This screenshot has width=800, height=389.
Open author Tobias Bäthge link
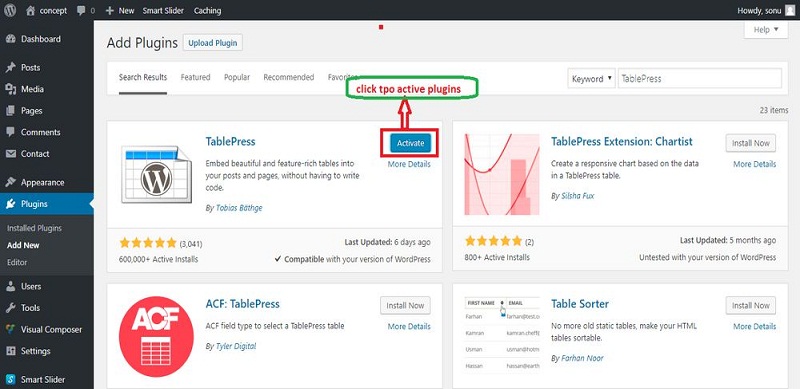pos(239,208)
